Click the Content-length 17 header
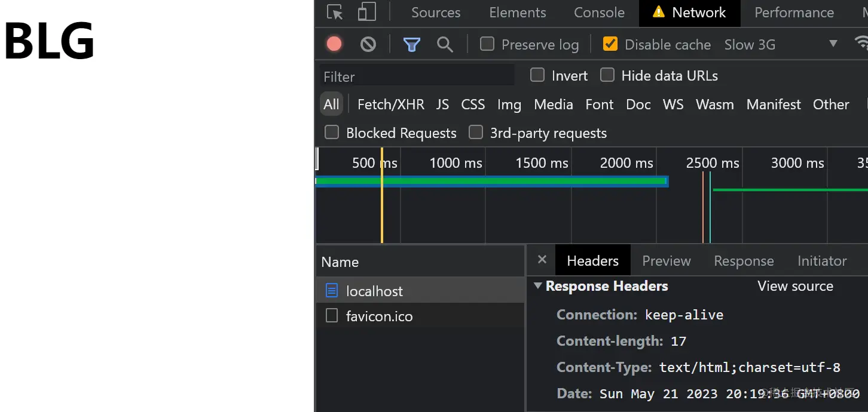This screenshot has width=868, height=412. tap(621, 341)
